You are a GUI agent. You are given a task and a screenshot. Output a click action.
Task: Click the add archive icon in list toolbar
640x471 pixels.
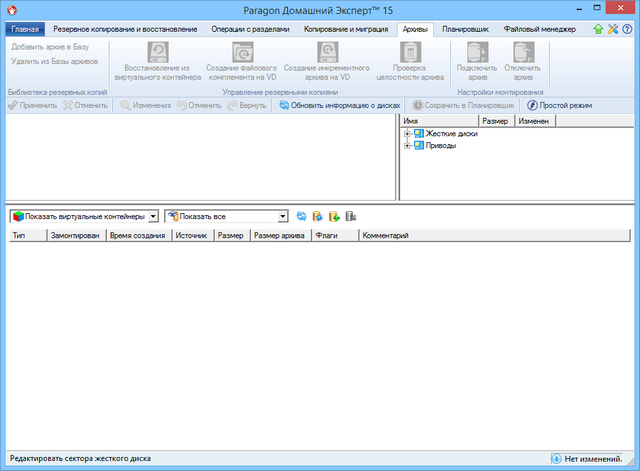tap(317, 216)
